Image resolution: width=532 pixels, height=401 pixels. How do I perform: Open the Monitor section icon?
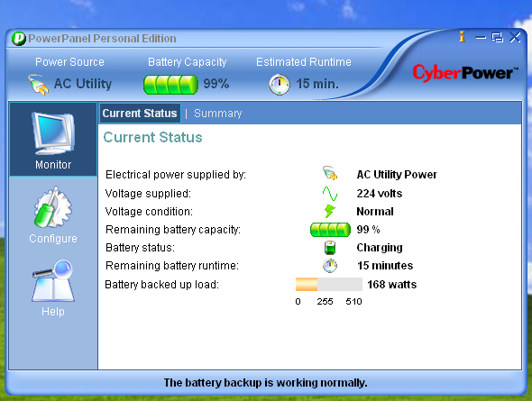tap(53, 133)
